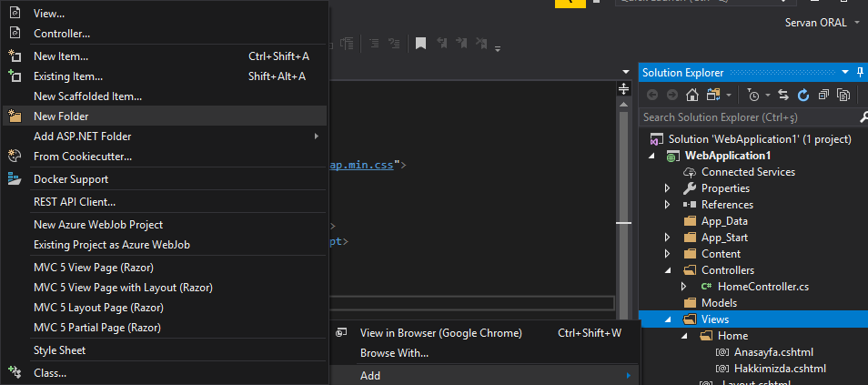
Task: Collapse All nodes in Solution Explorer
Action: click(823, 96)
